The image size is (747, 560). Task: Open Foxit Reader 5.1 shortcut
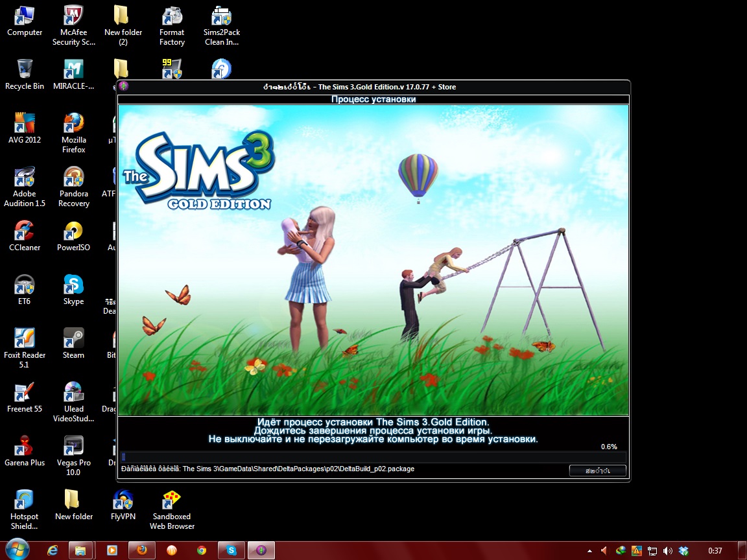coord(24,349)
